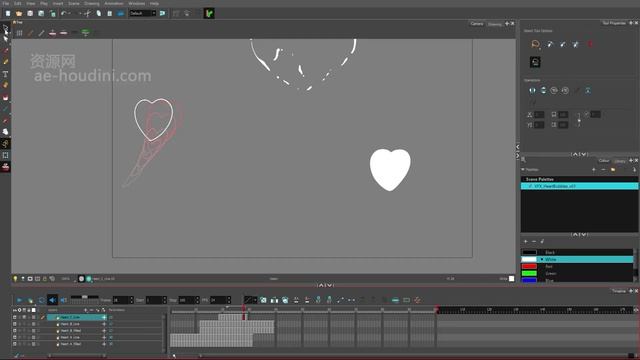Open a scene with the folder icon

(19, 13)
